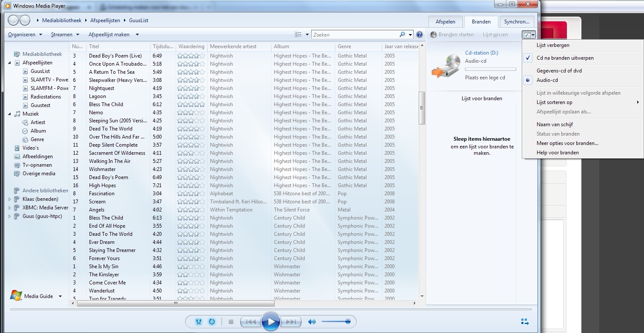Open the Organiseren dropdown menu
This screenshot has height=333, width=644.
25,35
